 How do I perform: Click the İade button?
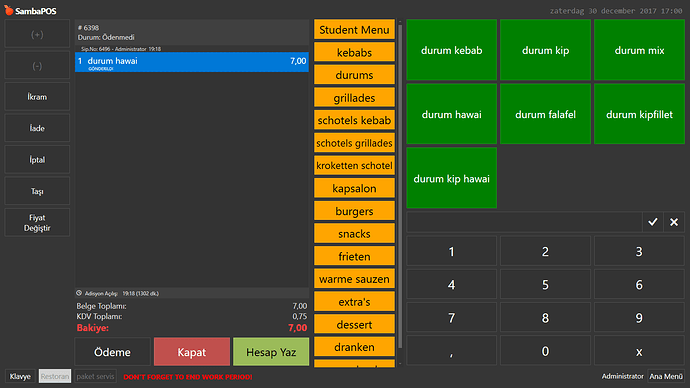(x=37, y=128)
